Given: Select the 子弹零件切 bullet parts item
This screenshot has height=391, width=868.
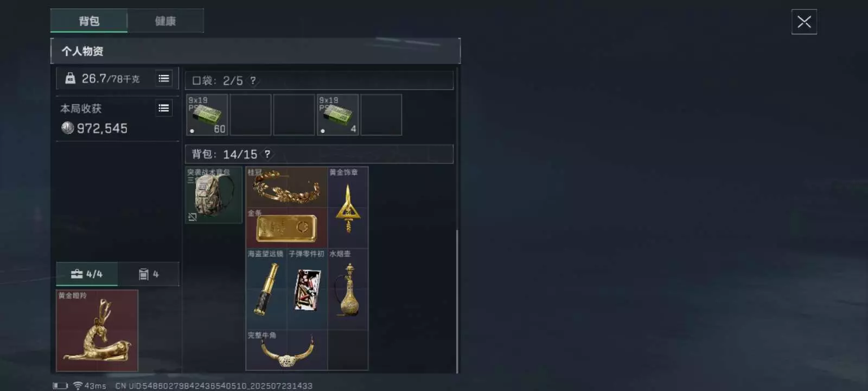Looking at the screenshot, I should [x=307, y=289].
